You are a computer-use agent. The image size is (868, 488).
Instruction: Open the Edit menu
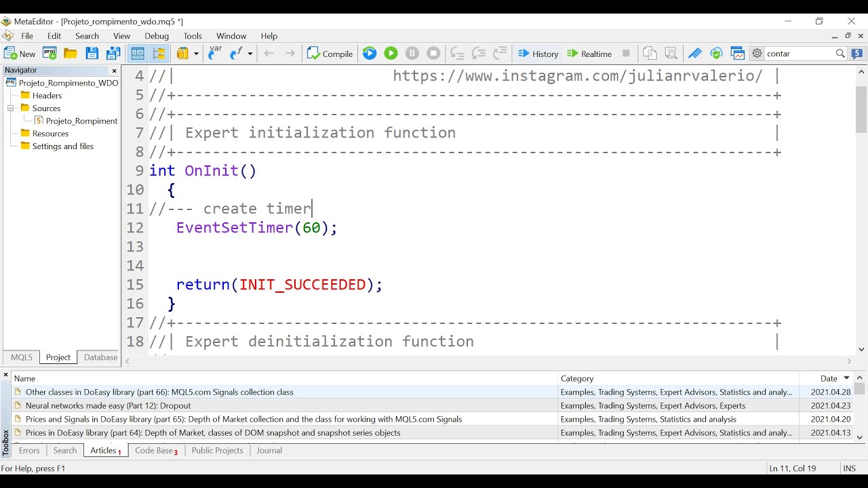click(54, 36)
